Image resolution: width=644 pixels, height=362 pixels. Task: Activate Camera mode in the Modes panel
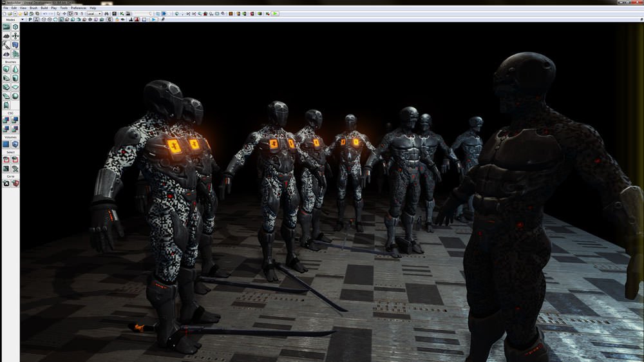coord(6,27)
